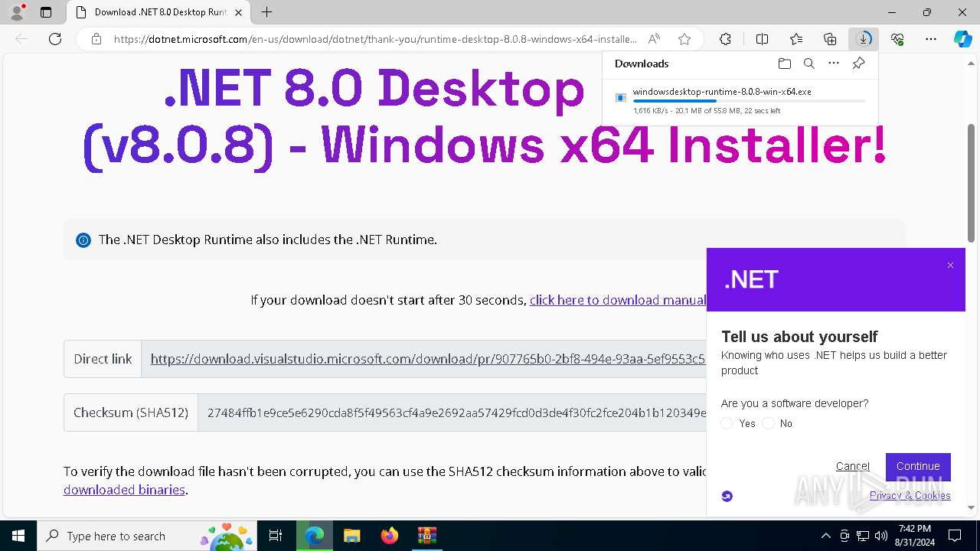This screenshot has height=551, width=980.
Task: Open Task View on taskbar
Action: pyautogui.click(x=276, y=536)
